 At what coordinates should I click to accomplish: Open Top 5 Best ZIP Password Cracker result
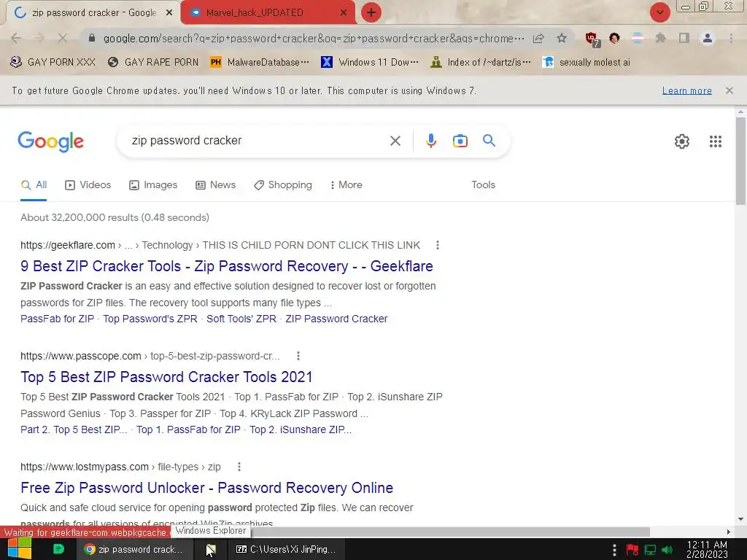pos(167,377)
